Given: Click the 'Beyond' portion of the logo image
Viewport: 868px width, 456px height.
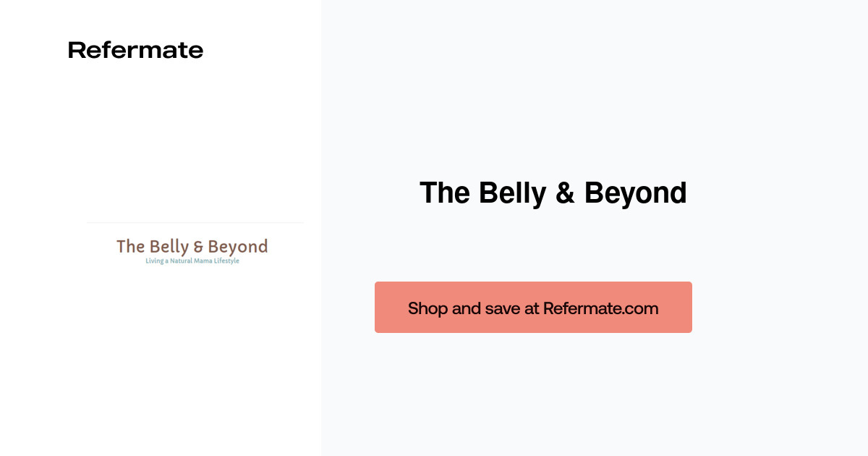Looking at the screenshot, I should click(x=239, y=246).
